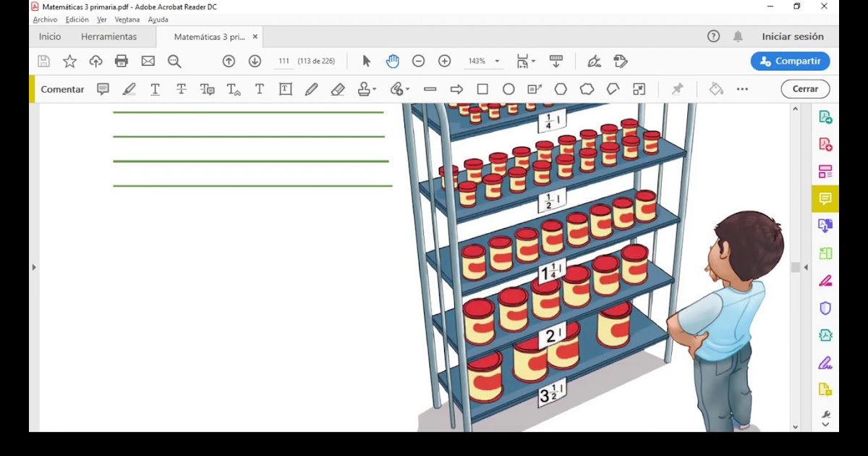This screenshot has height=456, width=868.
Task: Click the Cerrar comment toolbar button
Action: coord(805,89)
